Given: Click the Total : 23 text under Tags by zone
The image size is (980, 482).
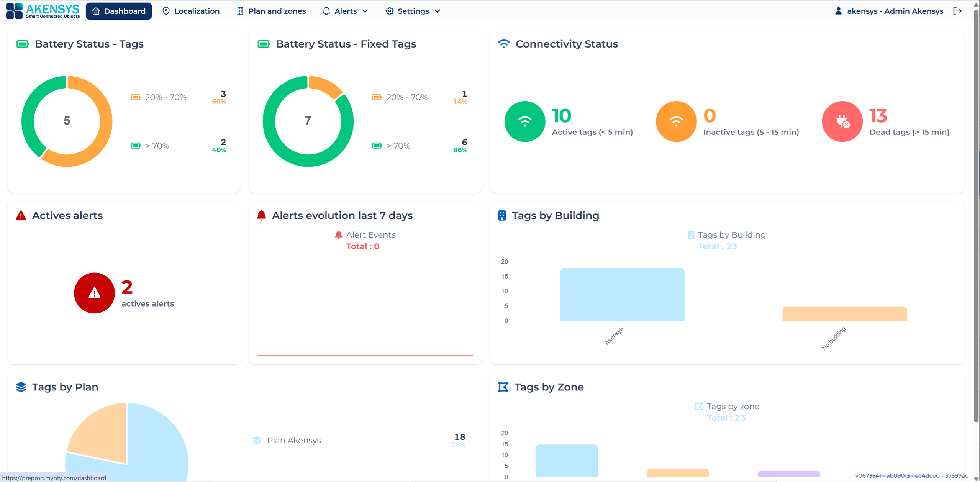Looking at the screenshot, I should [x=726, y=418].
